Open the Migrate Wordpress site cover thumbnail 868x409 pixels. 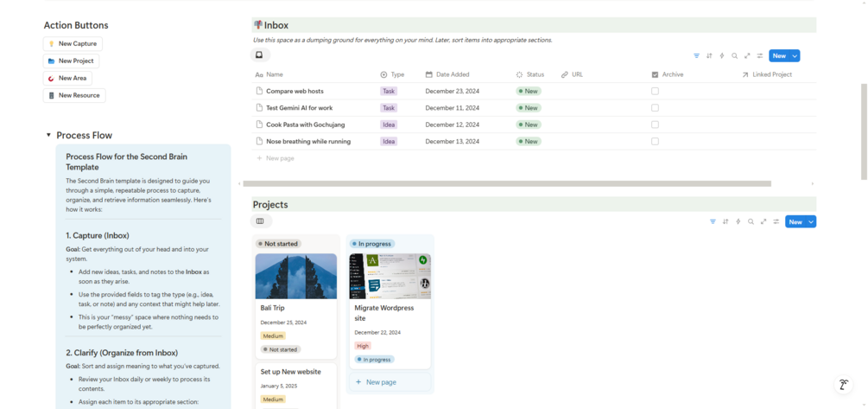(390, 276)
